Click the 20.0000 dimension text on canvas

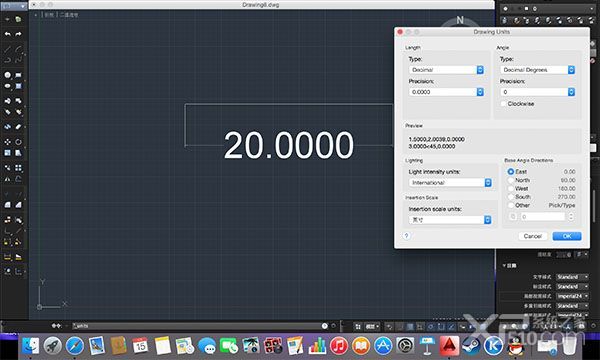[x=289, y=145]
